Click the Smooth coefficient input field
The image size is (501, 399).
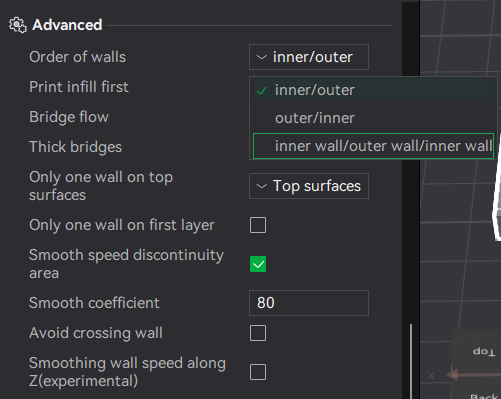point(309,303)
